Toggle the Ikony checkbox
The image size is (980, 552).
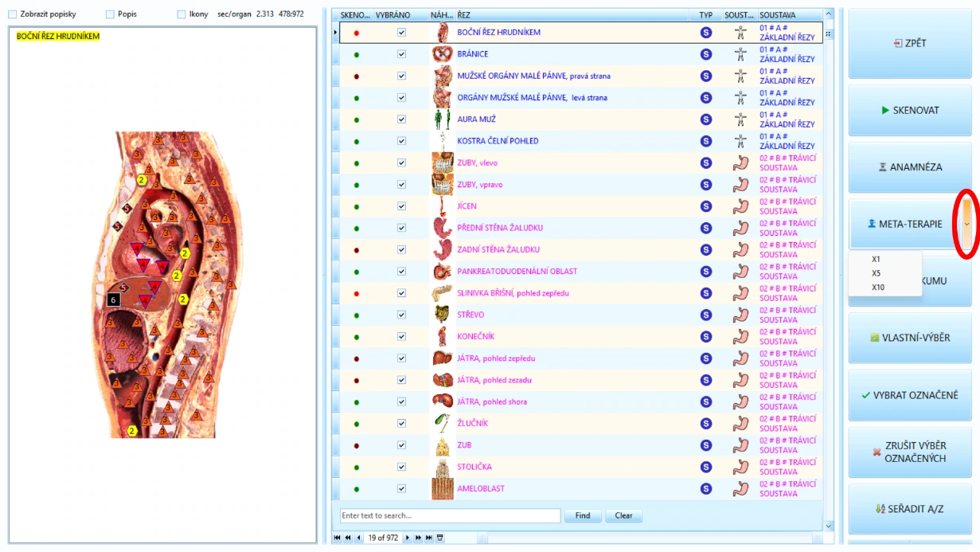coord(182,14)
